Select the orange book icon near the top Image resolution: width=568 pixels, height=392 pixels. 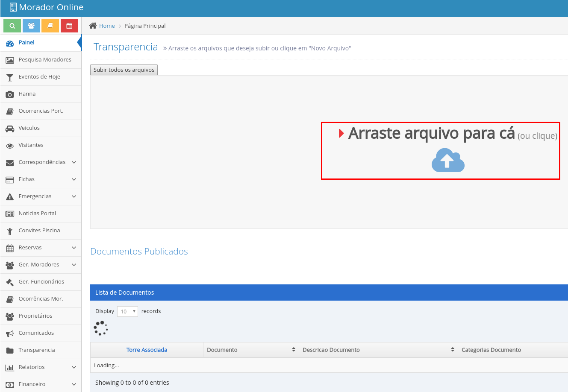coord(50,25)
